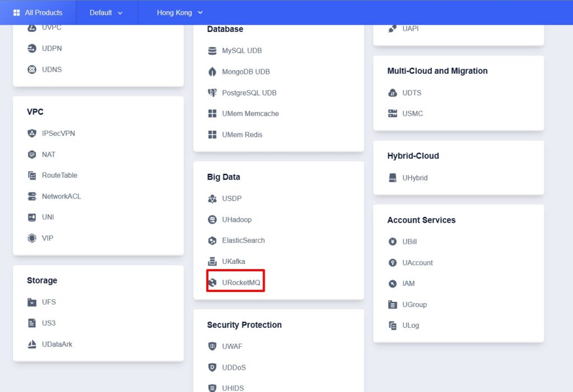Select the IAM icon
The height and width of the screenshot is (392, 573).
(392, 284)
